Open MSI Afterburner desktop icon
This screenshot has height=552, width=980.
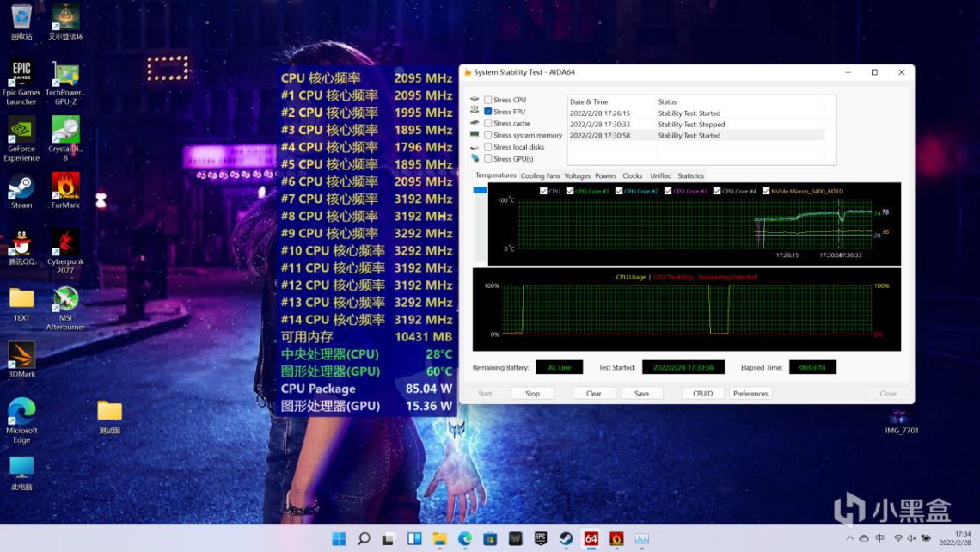click(65, 299)
